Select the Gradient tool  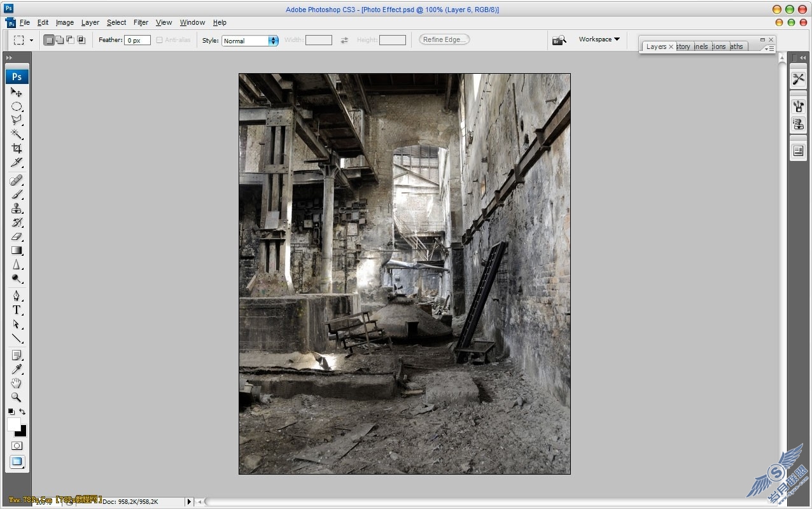coord(17,251)
